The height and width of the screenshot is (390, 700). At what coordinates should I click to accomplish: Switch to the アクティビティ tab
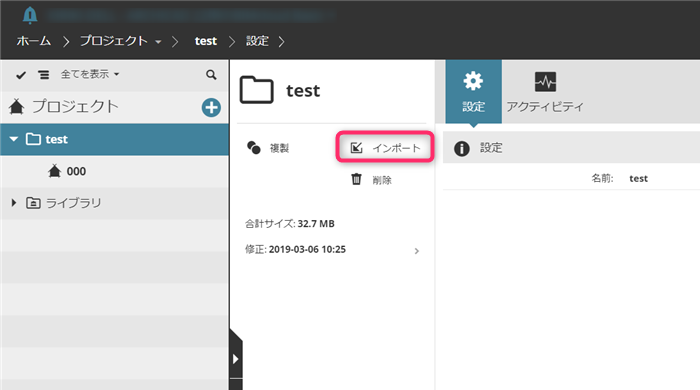click(x=545, y=92)
